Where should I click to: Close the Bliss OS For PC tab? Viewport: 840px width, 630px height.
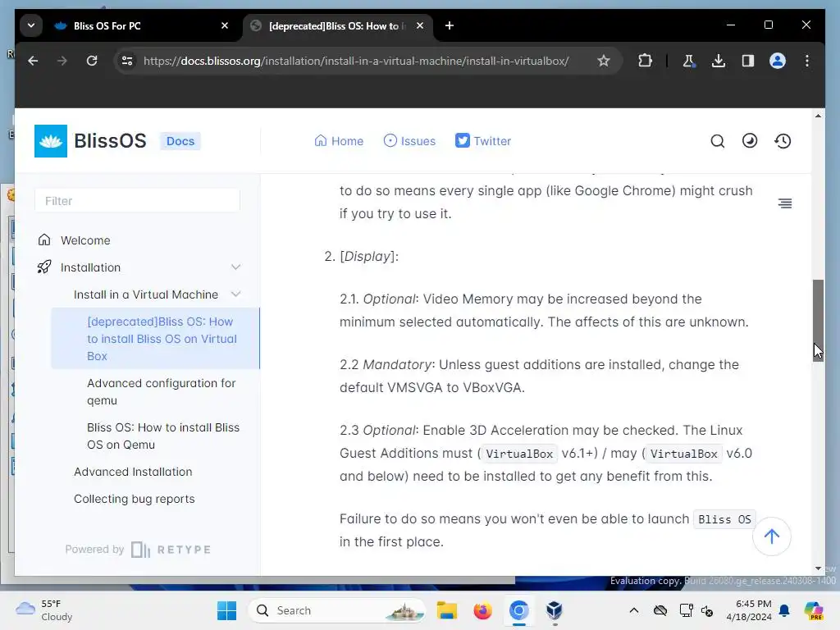(x=225, y=25)
